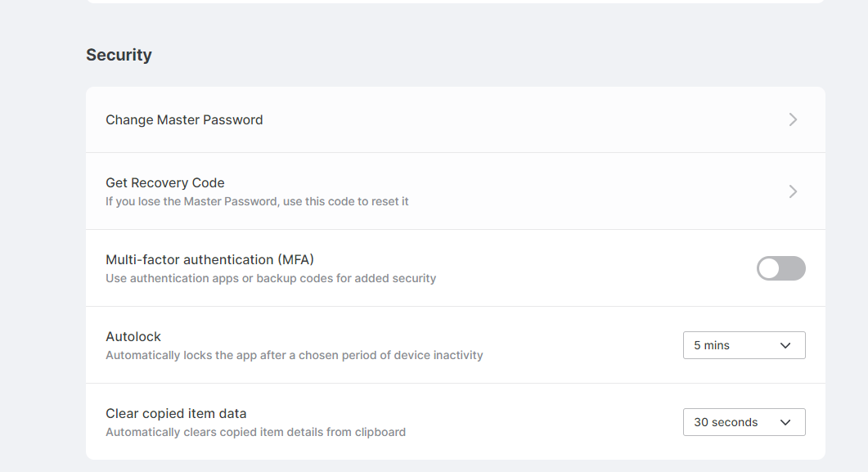
Task: Click the Autolock setting label
Action: coord(133,336)
